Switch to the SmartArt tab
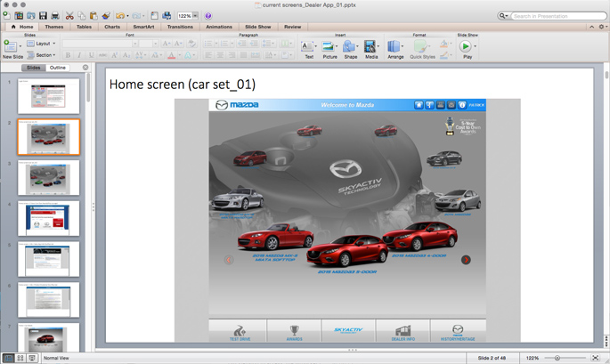Viewport: 610px width, 364px height. 143,27
